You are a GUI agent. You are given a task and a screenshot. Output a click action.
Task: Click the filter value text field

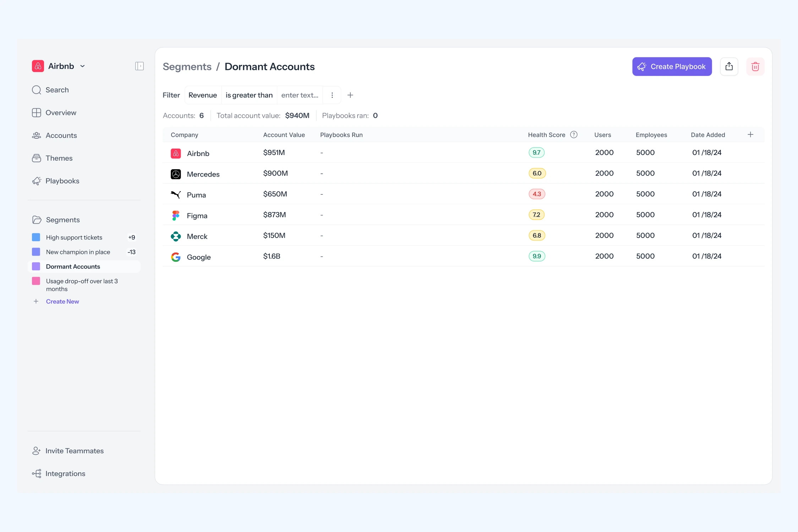pos(300,95)
